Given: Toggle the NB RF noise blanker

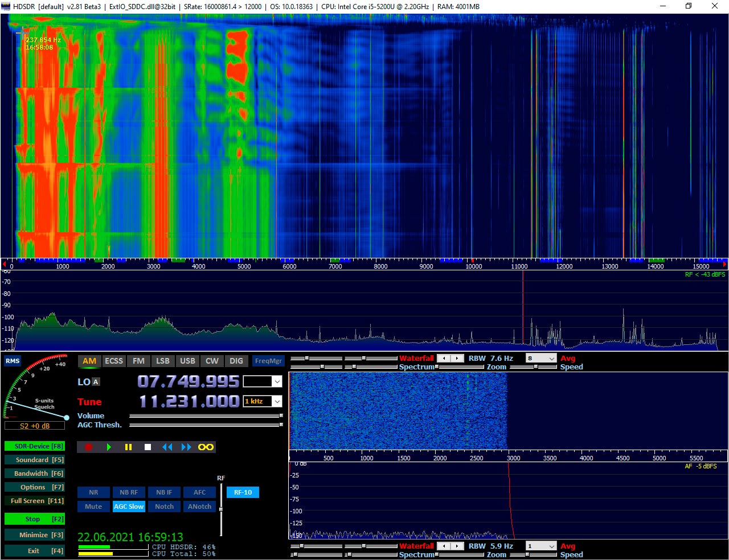Looking at the screenshot, I should (x=129, y=492).
